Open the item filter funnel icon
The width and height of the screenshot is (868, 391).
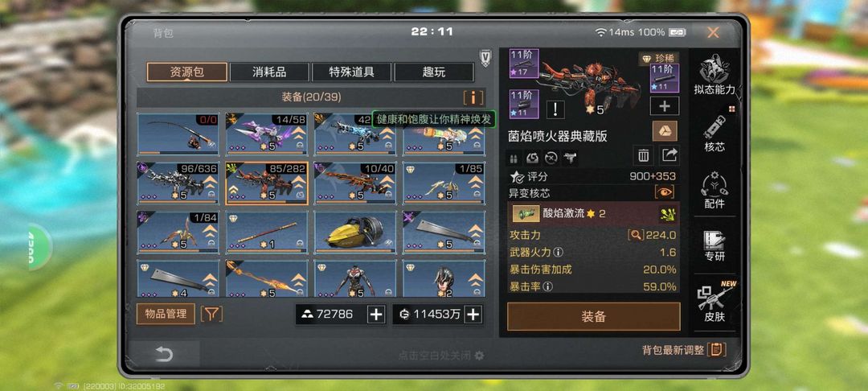[x=211, y=314]
